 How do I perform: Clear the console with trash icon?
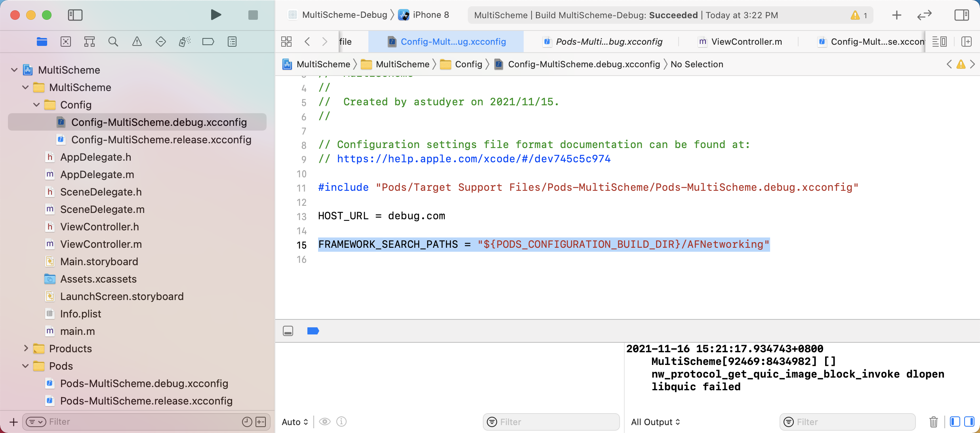933,422
